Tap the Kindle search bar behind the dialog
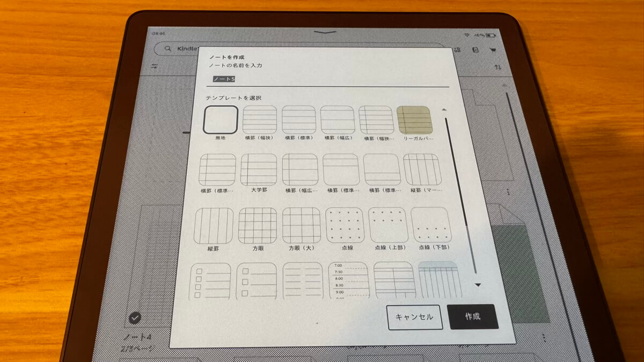 pos(301,49)
